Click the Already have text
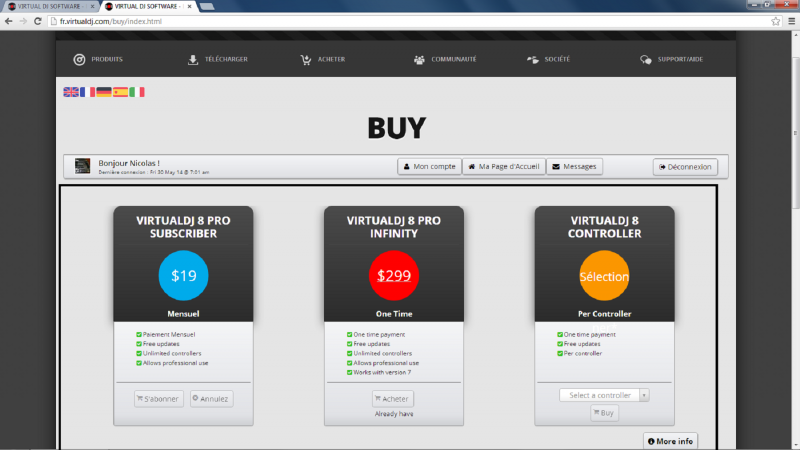 click(x=394, y=414)
